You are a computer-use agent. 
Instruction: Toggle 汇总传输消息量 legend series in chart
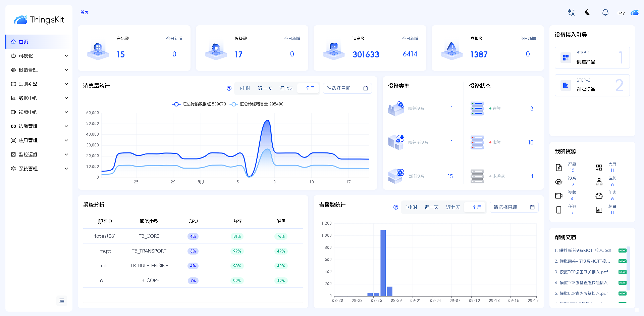(x=257, y=104)
